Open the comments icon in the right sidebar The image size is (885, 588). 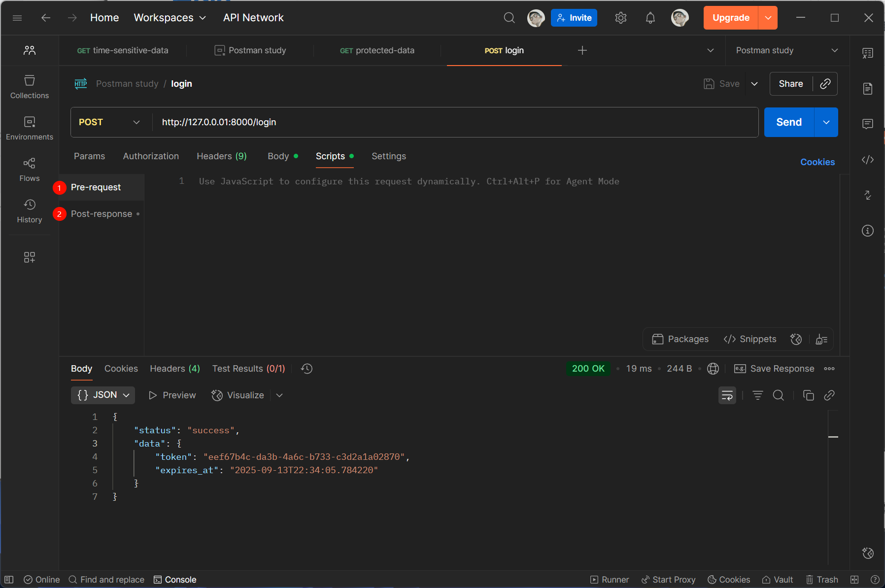(x=868, y=124)
